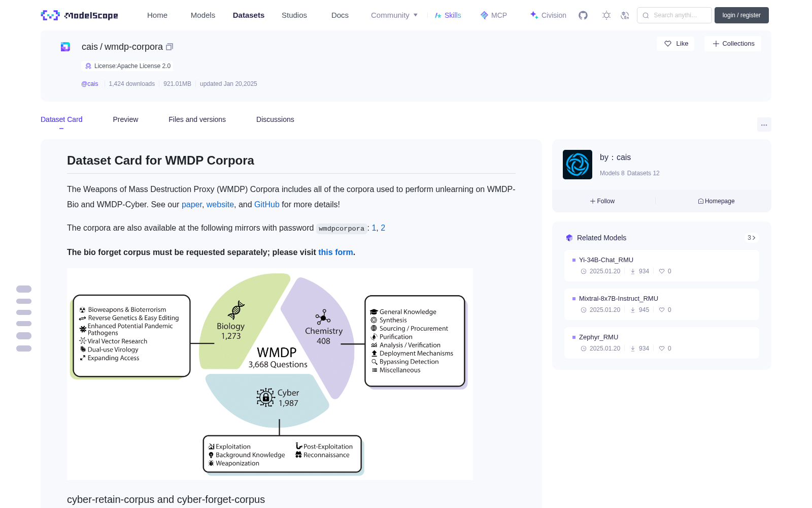Viewport: 812px width, 508px height.
Task: Open the paper link
Action: click(x=192, y=204)
